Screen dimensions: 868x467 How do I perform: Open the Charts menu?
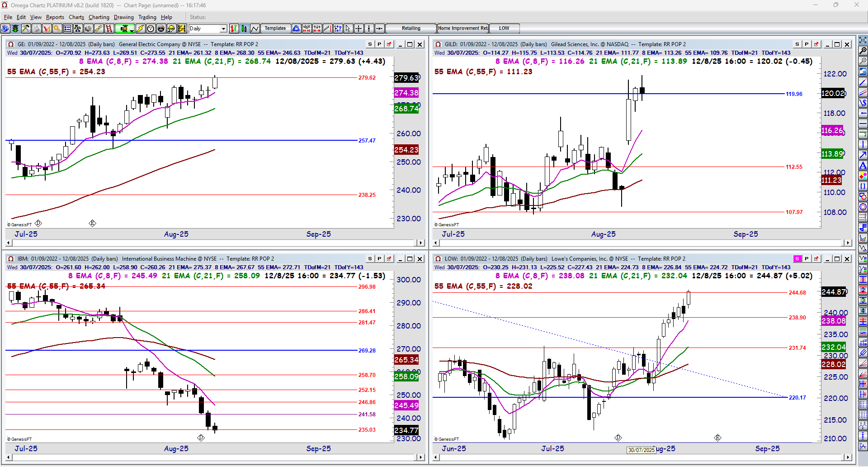tap(76, 17)
